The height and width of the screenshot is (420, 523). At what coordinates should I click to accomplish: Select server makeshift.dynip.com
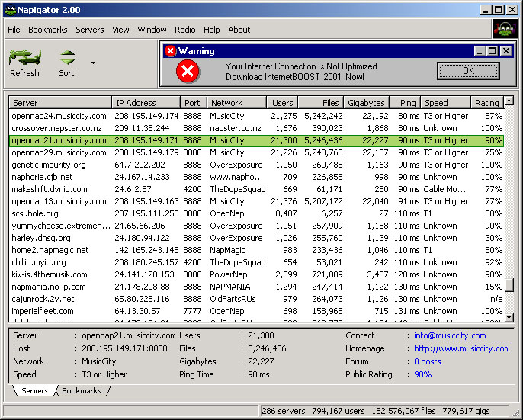click(x=256, y=189)
